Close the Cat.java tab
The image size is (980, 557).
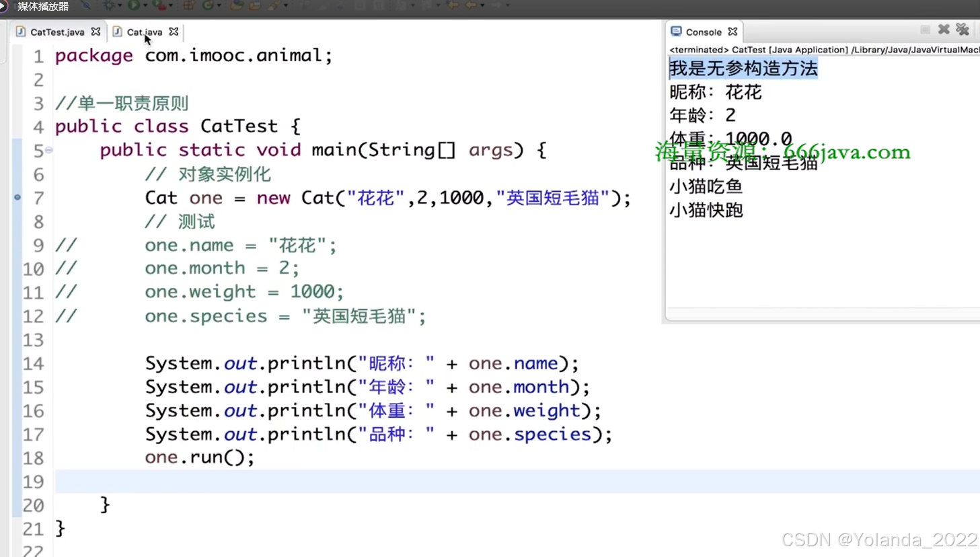(x=174, y=32)
